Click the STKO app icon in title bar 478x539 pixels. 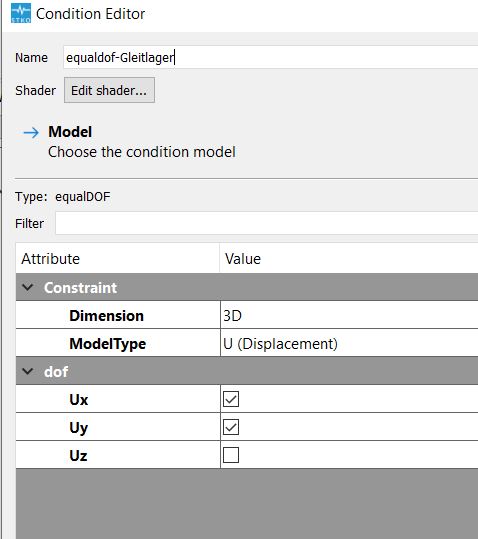point(21,13)
